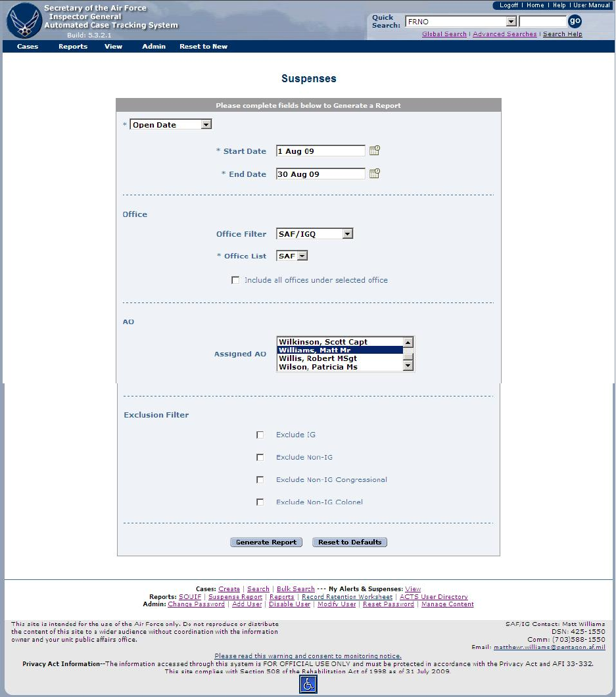Viewport: 616px width, 697px height.
Task: Click the footer Cases Create link
Action: (229, 589)
